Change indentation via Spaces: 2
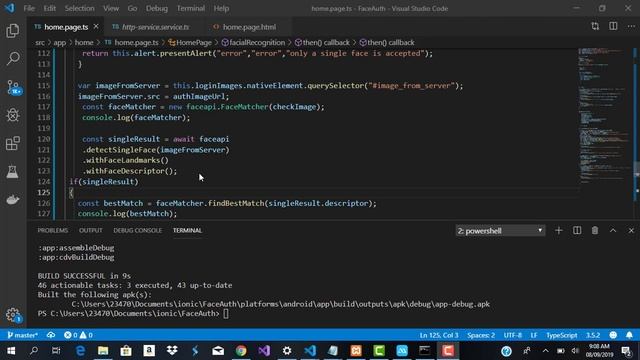Image resolution: width=640 pixels, height=360 pixels. pyautogui.click(x=481, y=335)
